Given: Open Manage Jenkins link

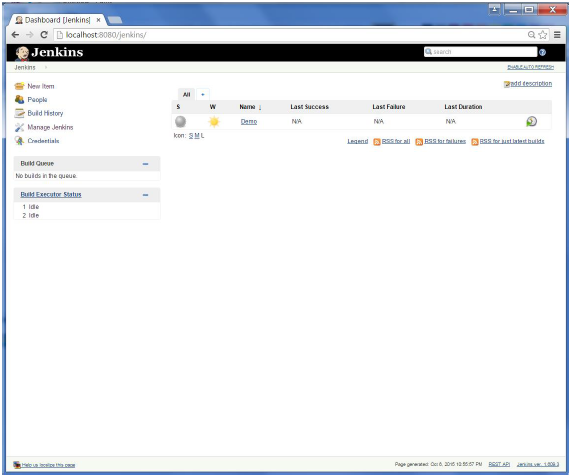Looking at the screenshot, I should [x=50, y=127].
